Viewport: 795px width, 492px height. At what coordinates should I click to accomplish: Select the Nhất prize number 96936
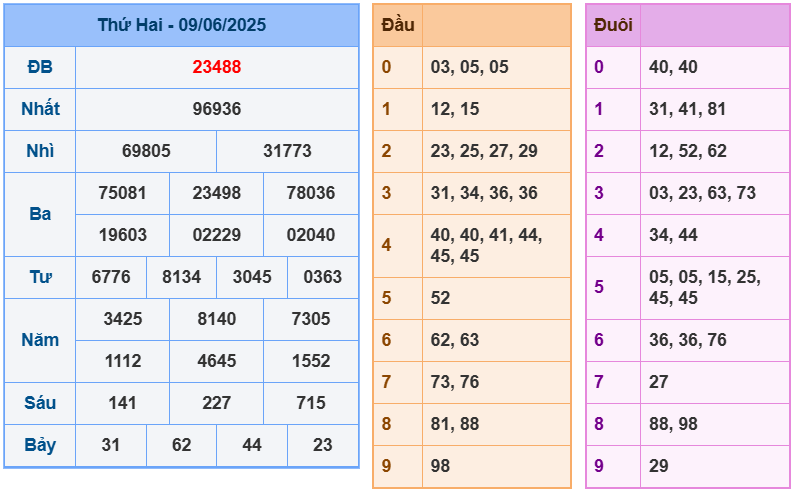tap(217, 109)
